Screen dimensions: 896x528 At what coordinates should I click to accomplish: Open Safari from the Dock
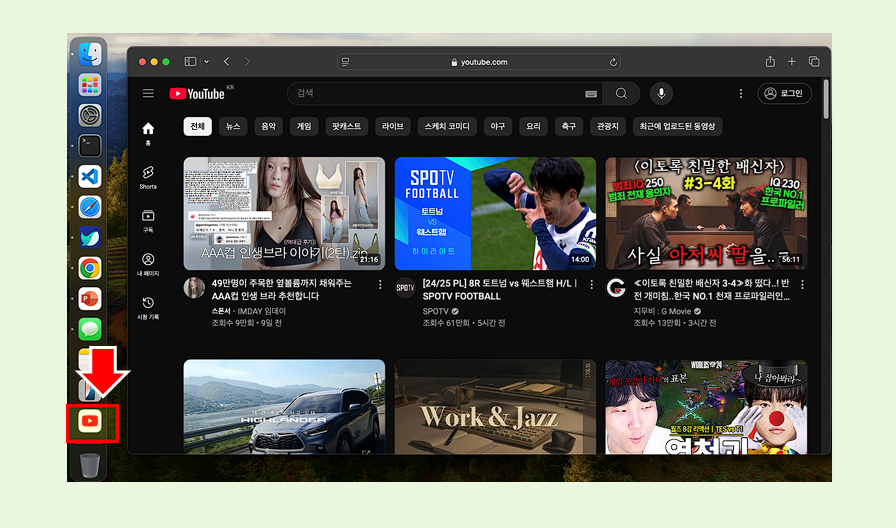90,207
